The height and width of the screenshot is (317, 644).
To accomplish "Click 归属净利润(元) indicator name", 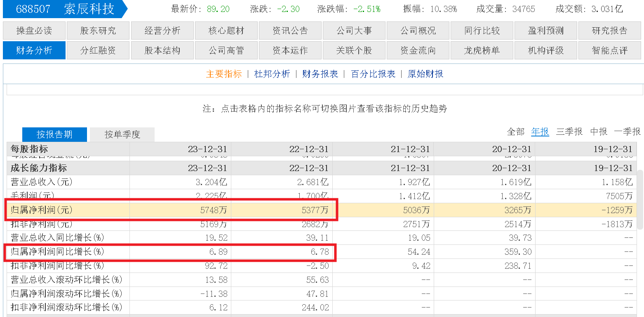I will pyautogui.click(x=42, y=210).
